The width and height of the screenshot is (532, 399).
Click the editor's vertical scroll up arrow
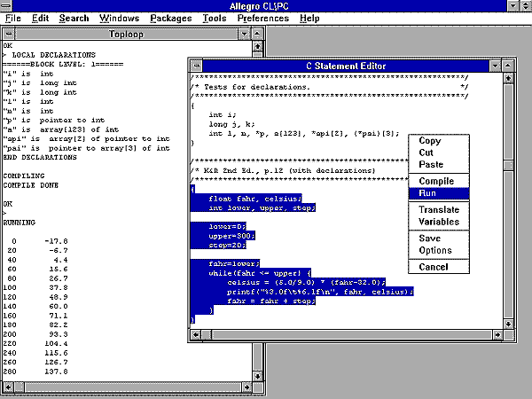(x=507, y=79)
